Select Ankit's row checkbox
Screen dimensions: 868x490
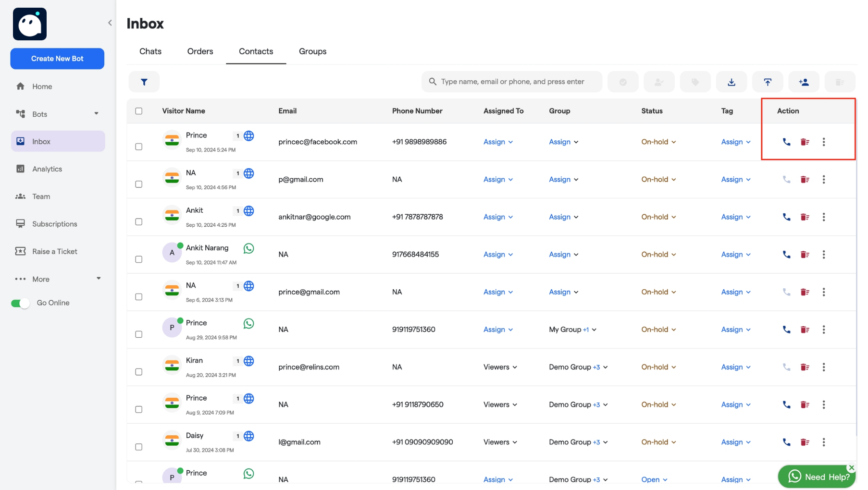(139, 221)
